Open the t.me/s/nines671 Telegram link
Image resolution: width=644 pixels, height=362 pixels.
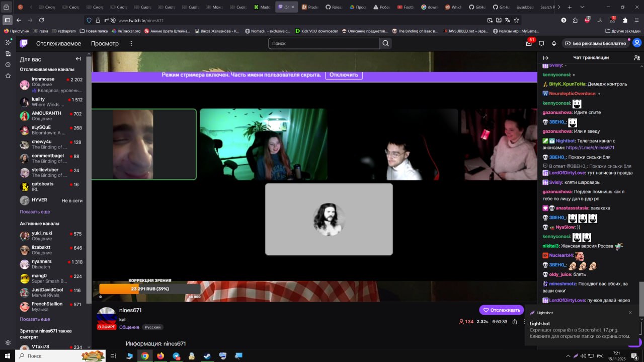click(x=590, y=148)
